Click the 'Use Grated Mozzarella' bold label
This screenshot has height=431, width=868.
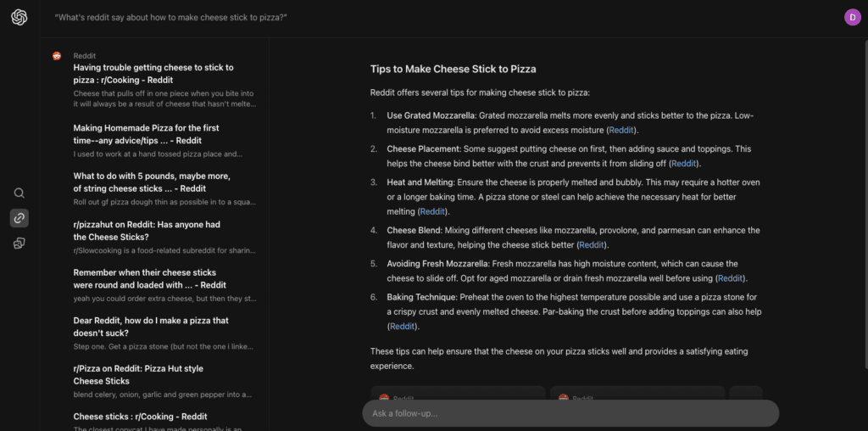(x=431, y=115)
